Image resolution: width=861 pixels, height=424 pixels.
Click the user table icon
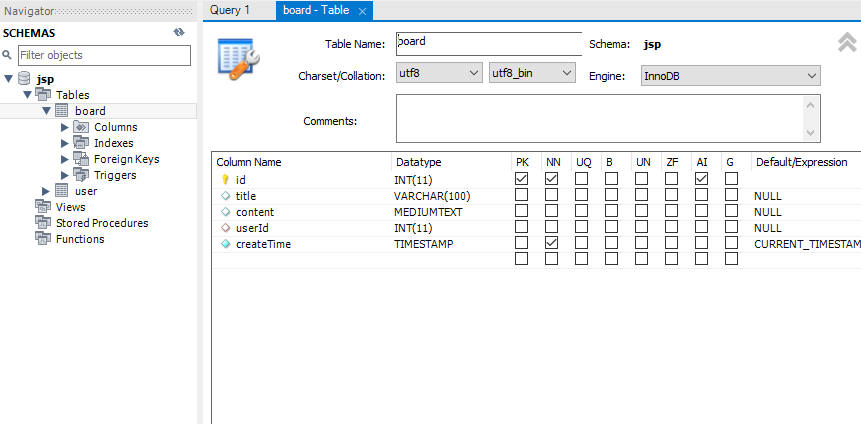coord(62,191)
